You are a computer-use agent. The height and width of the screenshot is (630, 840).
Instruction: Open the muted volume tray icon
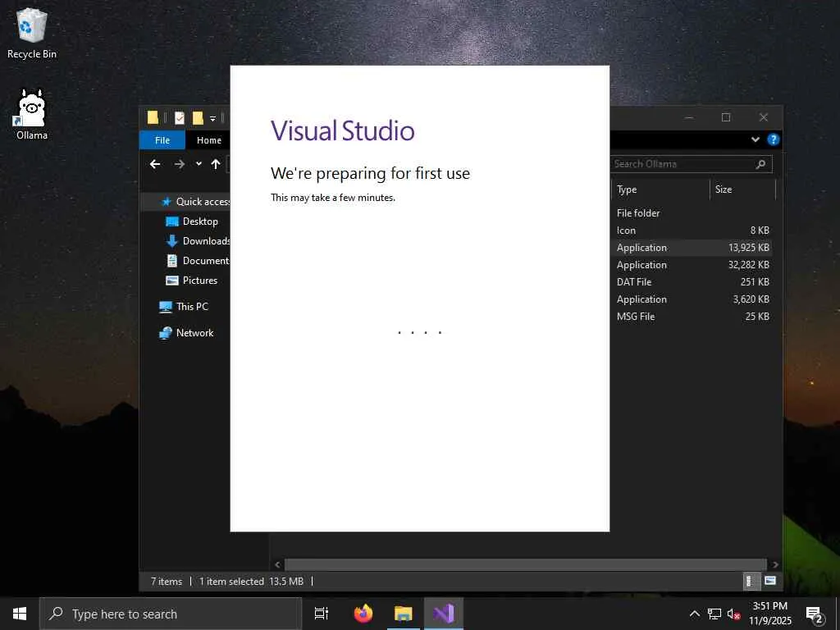pyautogui.click(x=733, y=614)
